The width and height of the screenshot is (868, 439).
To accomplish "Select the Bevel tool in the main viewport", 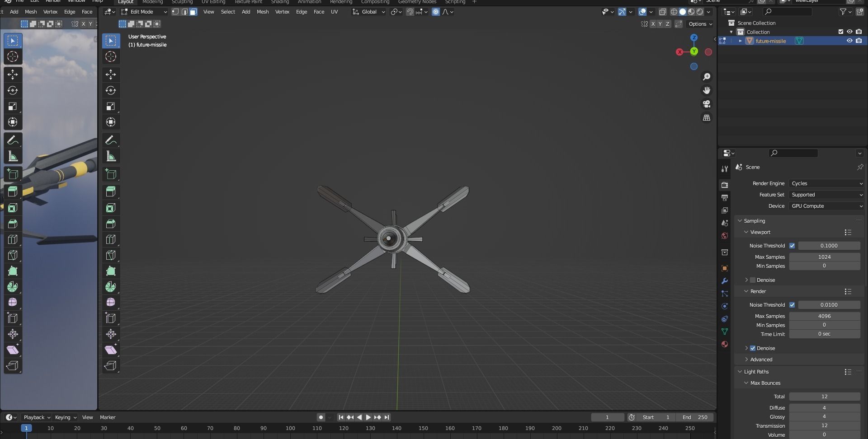I will click(x=111, y=224).
